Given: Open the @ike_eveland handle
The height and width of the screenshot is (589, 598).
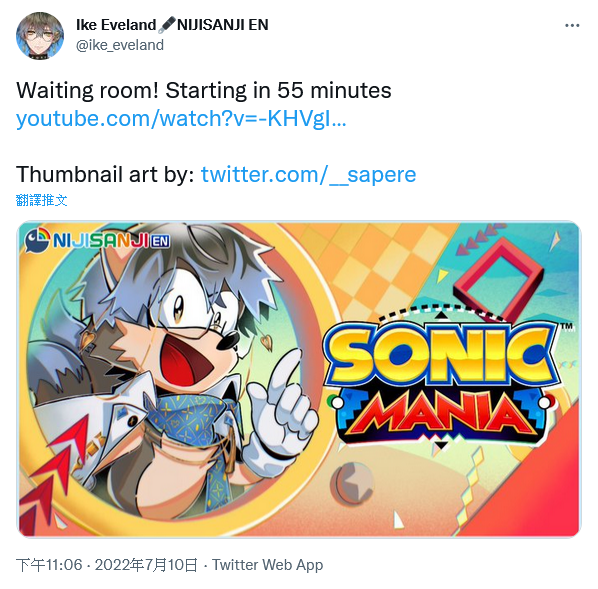Looking at the screenshot, I should [120, 45].
